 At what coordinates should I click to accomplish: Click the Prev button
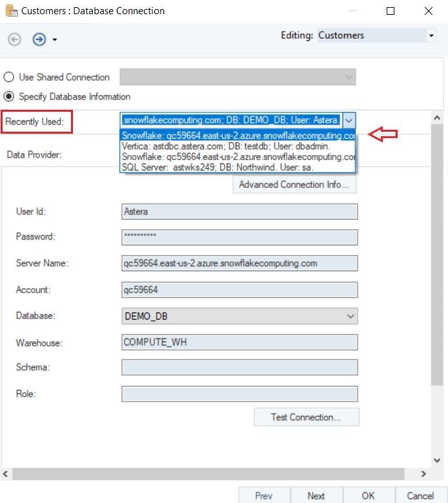pos(264,496)
